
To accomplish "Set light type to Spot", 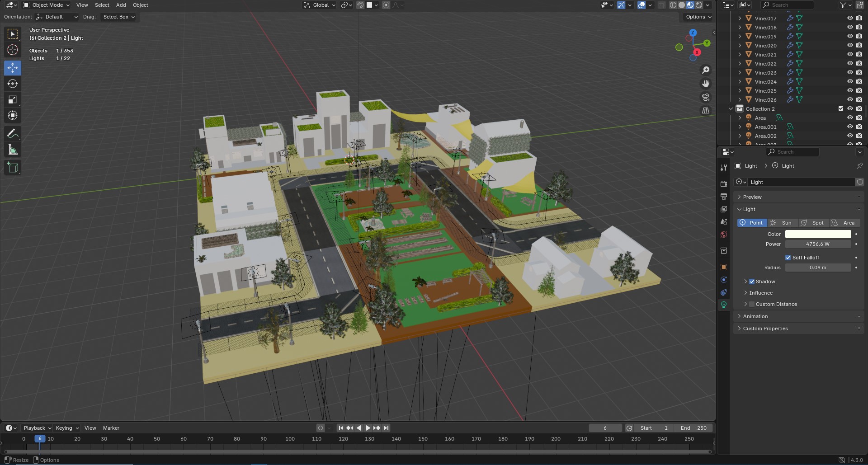I will click(x=813, y=223).
